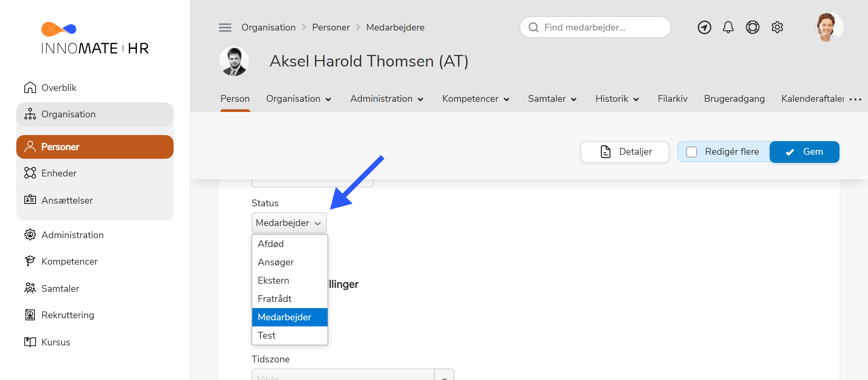
Task: Select Fratrådt in status list
Action: pyautogui.click(x=275, y=299)
